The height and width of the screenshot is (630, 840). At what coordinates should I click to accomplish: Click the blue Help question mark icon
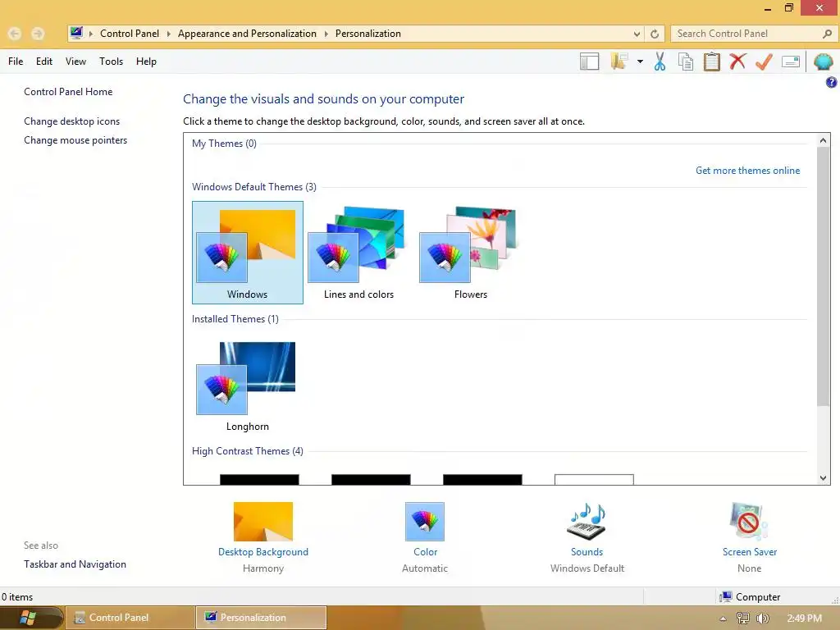pyautogui.click(x=831, y=82)
